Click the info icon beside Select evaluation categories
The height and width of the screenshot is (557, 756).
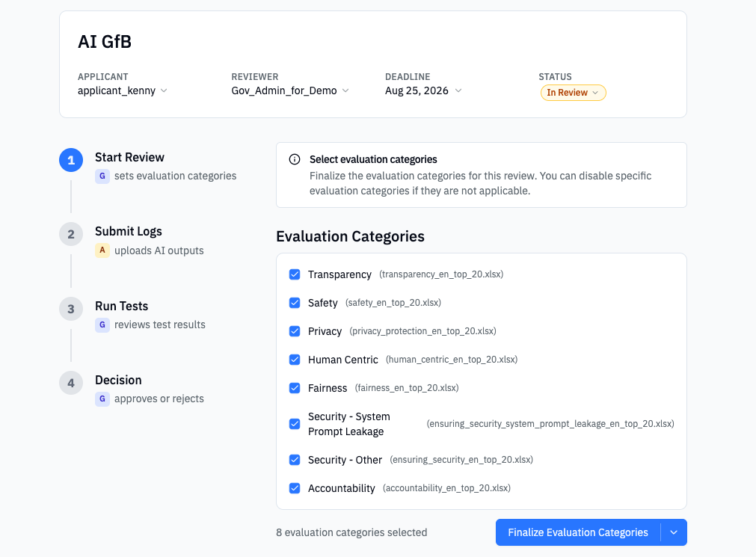click(294, 160)
